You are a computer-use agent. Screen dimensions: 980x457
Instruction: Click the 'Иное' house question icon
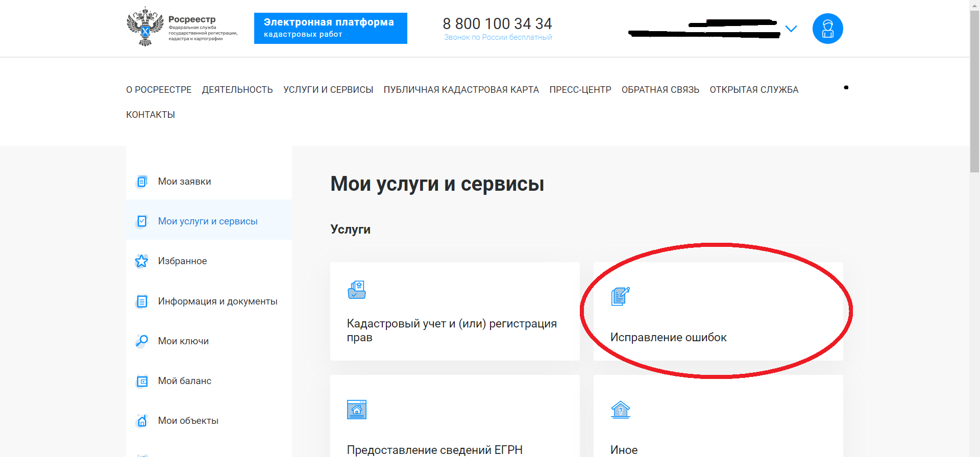(620, 410)
